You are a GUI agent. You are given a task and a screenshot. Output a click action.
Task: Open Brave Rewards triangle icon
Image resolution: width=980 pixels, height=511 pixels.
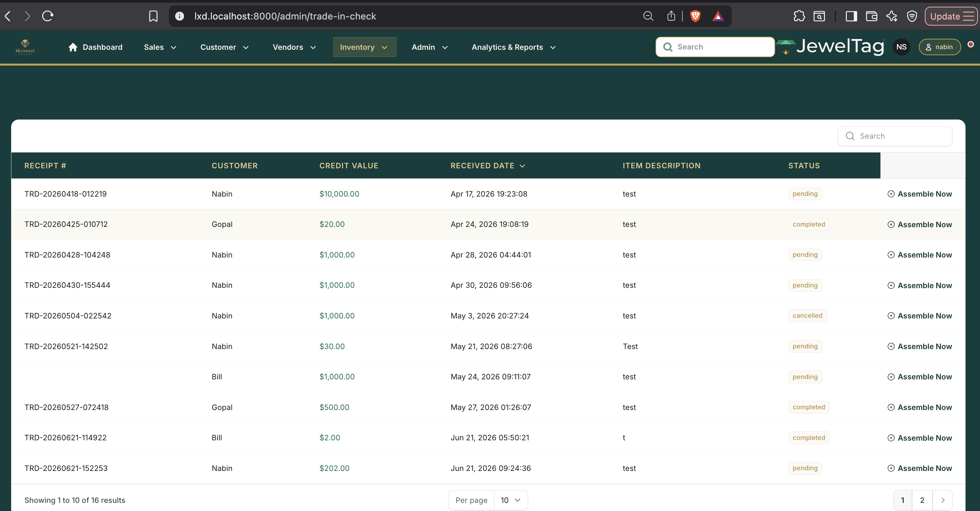pyautogui.click(x=718, y=16)
